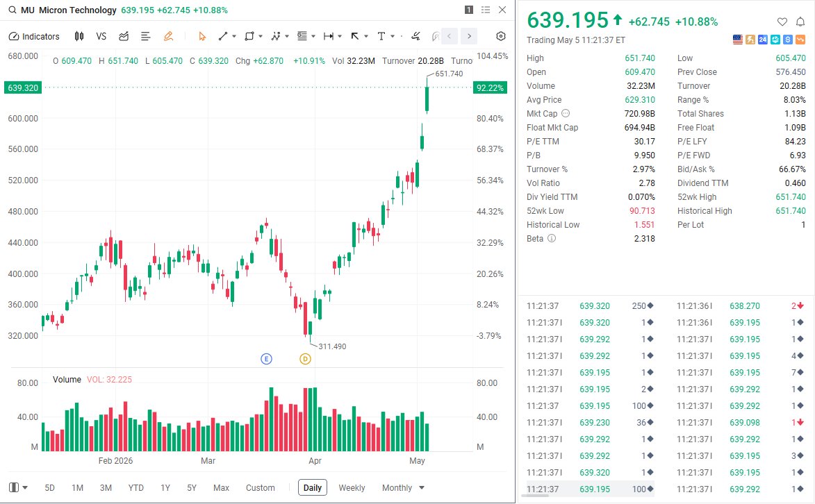Switch chart range to 5Y

click(x=192, y=488)
